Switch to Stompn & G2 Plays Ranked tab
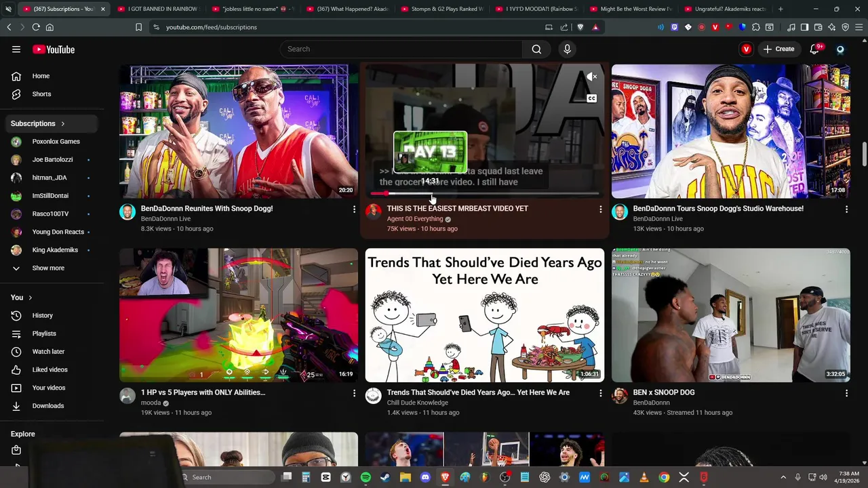868x488 pixels. (441, 9)
